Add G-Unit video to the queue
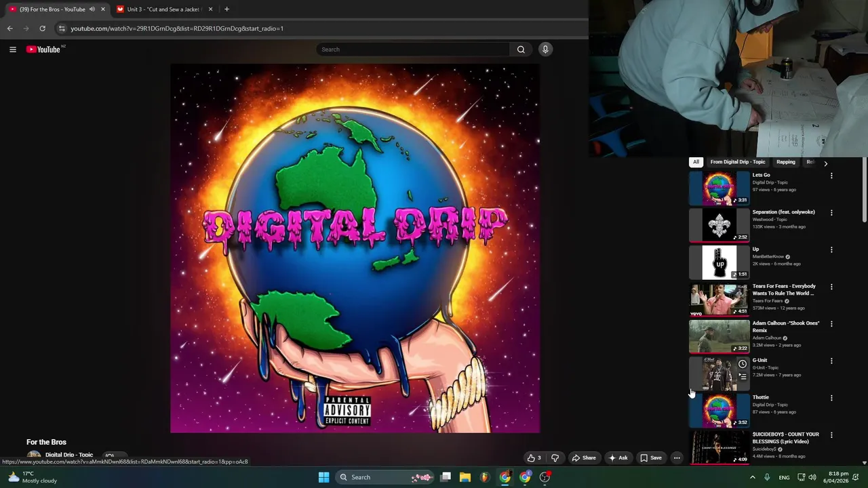This screenshot has width=868, height=488. [743, 377]
